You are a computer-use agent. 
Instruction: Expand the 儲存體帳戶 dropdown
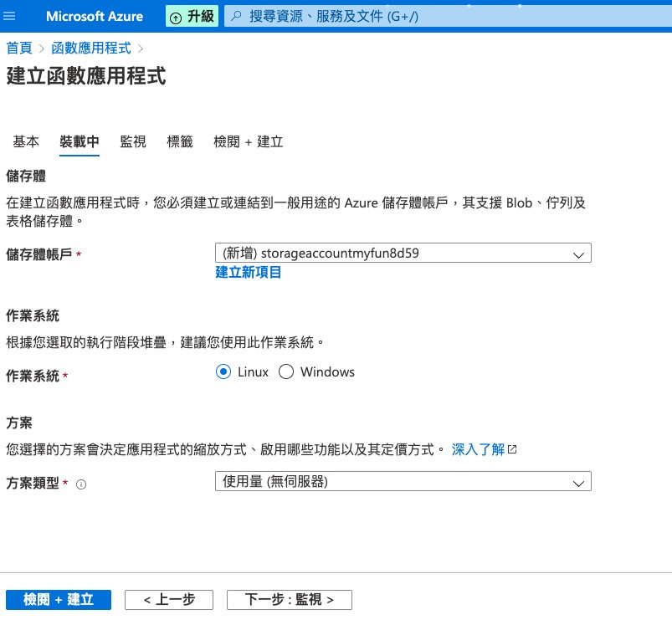[x=403, y=253]
